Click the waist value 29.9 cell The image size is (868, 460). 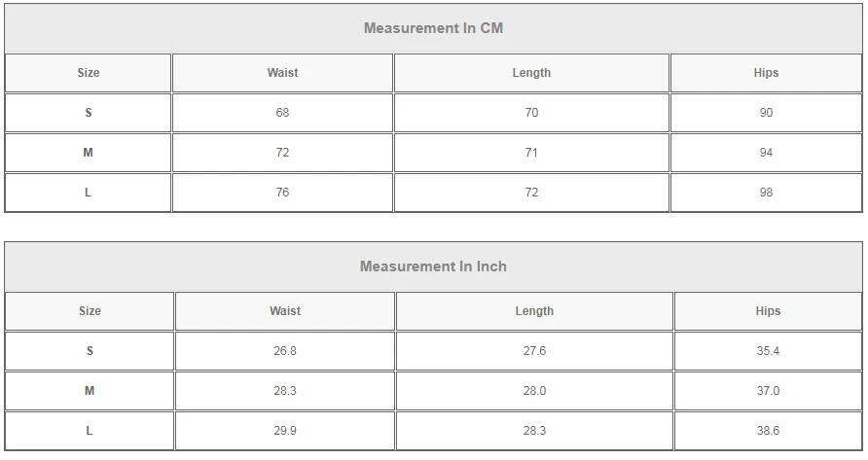pyautogui.click(x=285, y=431)
